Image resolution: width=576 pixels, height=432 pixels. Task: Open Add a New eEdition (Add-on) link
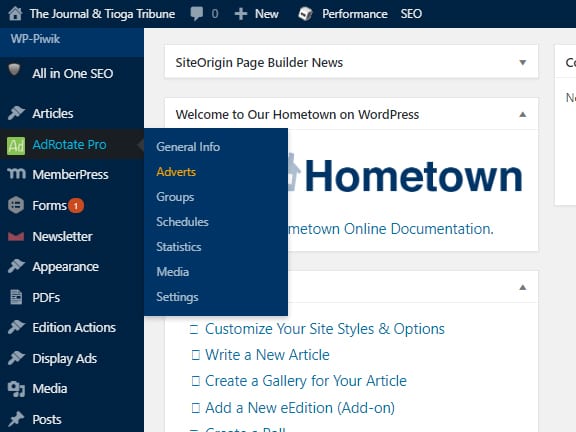coord(300,408)
